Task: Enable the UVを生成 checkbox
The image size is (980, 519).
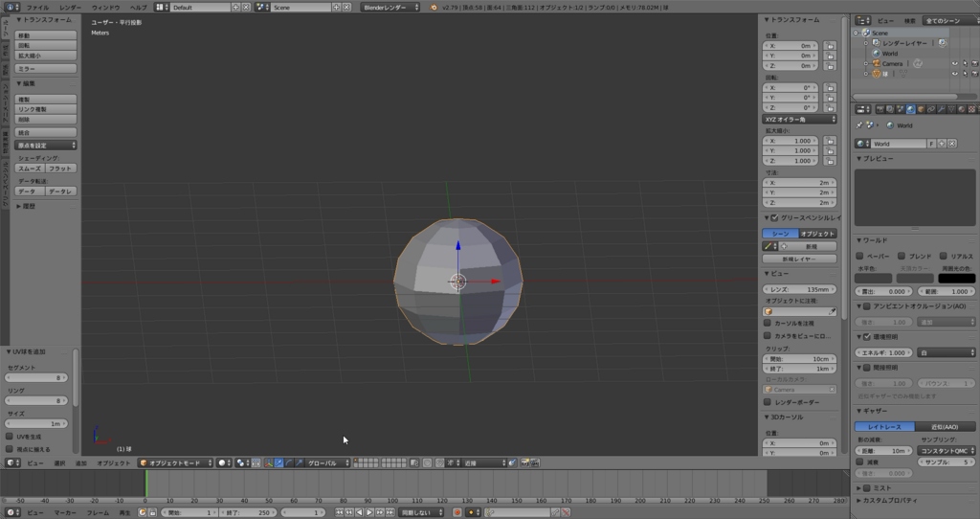Action: (10, 437)
